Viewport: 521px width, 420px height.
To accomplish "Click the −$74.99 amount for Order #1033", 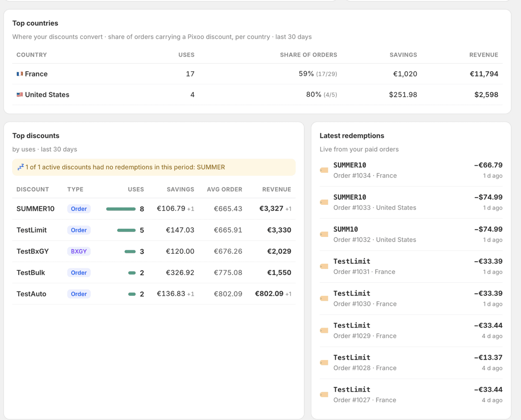I will pos(488,197).
